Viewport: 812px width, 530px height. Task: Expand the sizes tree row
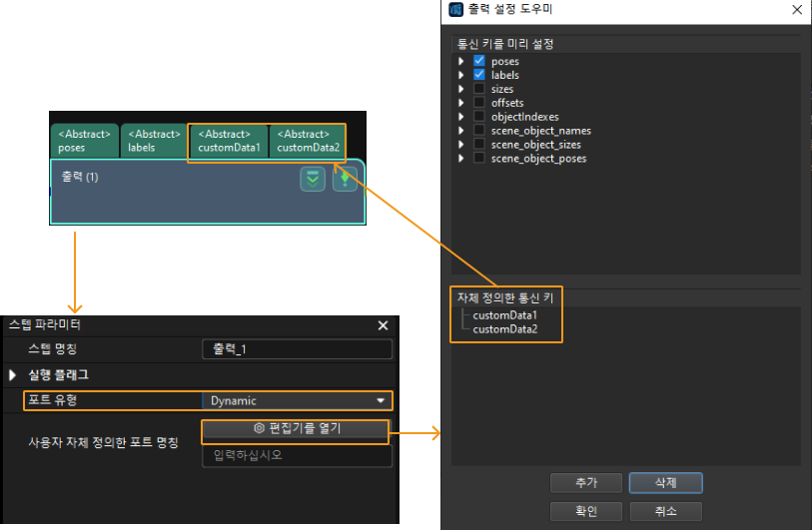click(x=460, y=89)
